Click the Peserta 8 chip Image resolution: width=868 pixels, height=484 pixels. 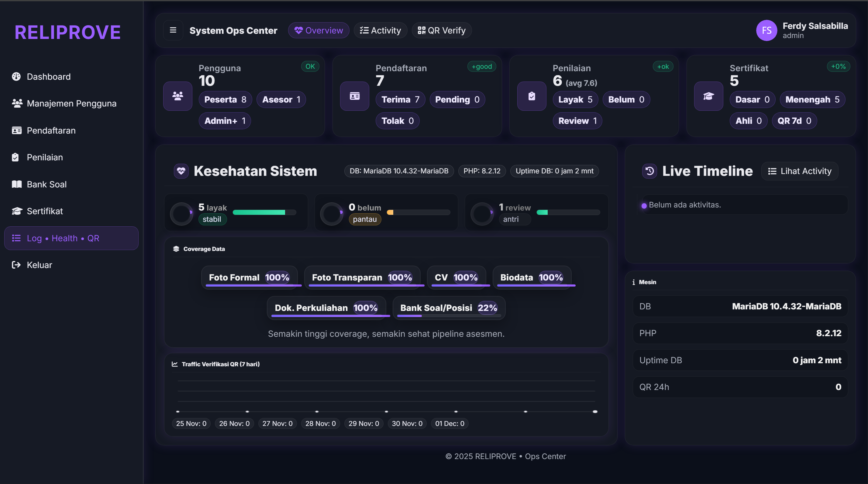[x=225, y=99]
